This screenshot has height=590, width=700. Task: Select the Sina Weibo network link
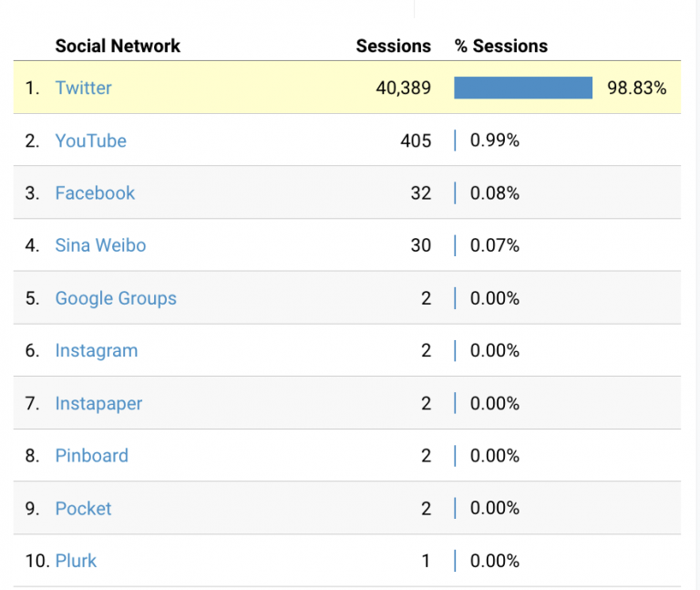(100, 245)
